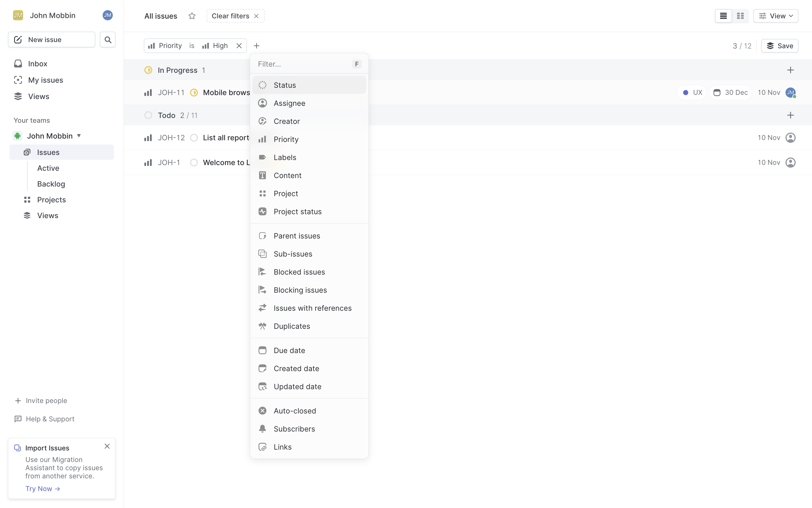Click the unassigned avatar on JOH-1 row
The height and width of the screenshot is (508, 812).
[791, 163]
